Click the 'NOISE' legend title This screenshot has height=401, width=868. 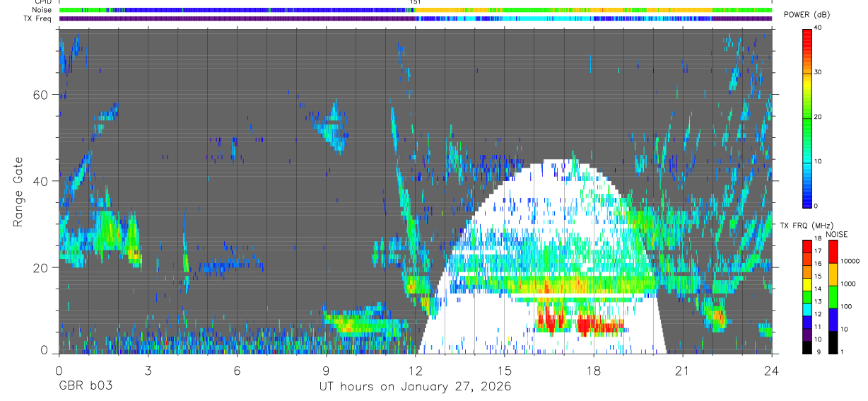[x=836, y=234]
